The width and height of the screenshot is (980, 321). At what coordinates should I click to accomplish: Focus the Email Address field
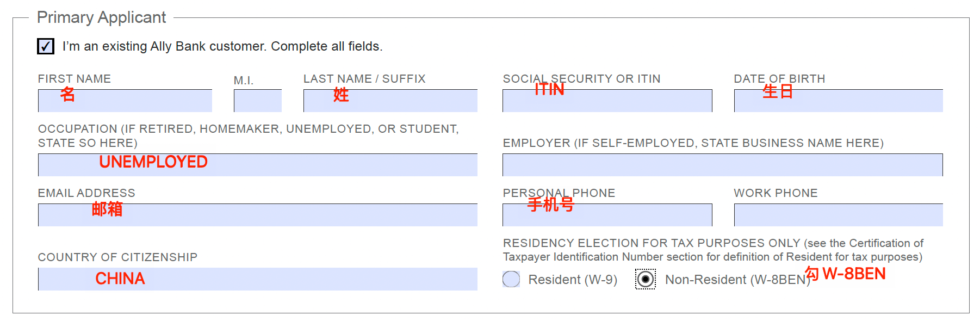coord(258,215)
